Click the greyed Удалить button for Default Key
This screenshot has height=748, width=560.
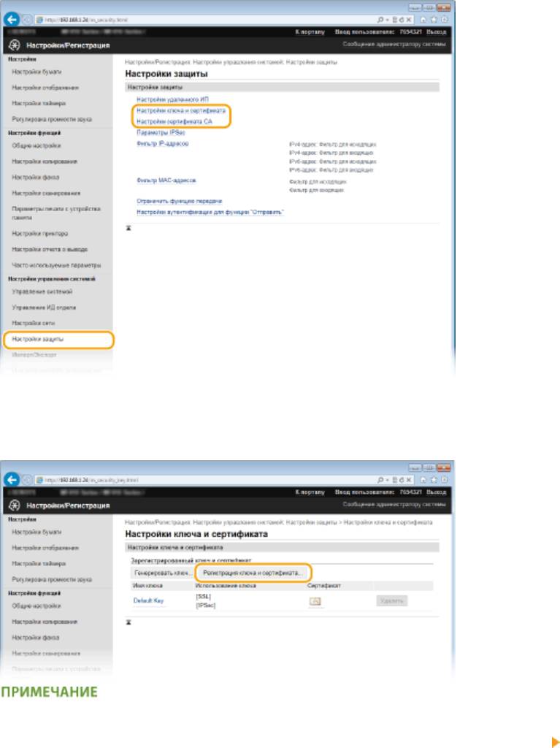391,600
